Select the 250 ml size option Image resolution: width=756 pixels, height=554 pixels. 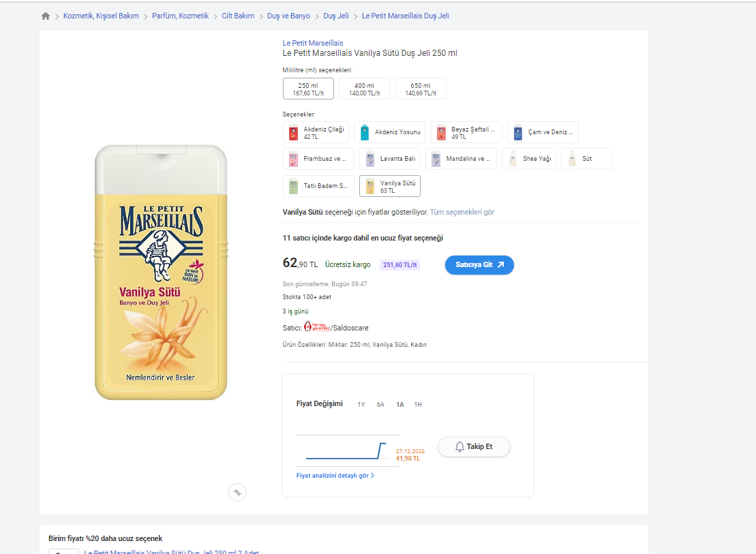coord(308,89)
